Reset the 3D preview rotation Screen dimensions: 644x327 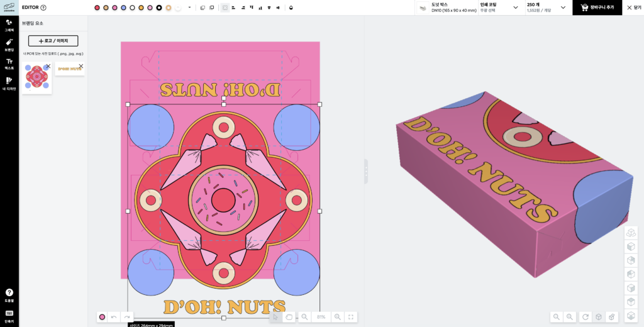(586, 317)
